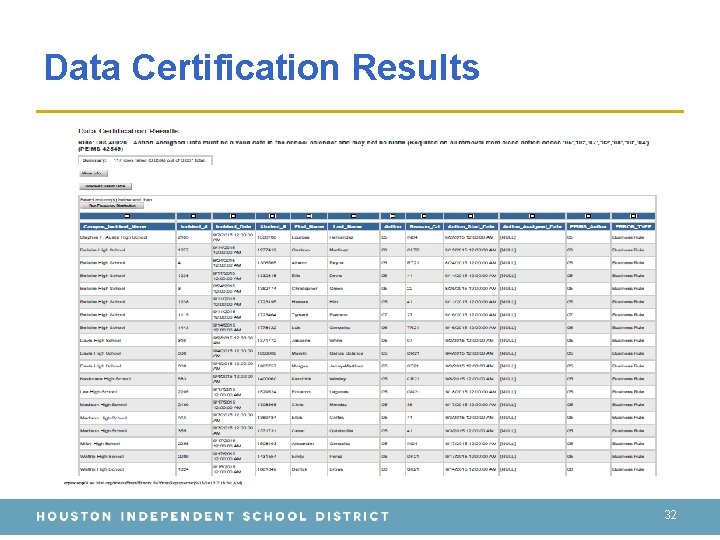Sort by the Incident_Date column header
The height and width of the screenshot is (540, 720).
pos(233,226)
